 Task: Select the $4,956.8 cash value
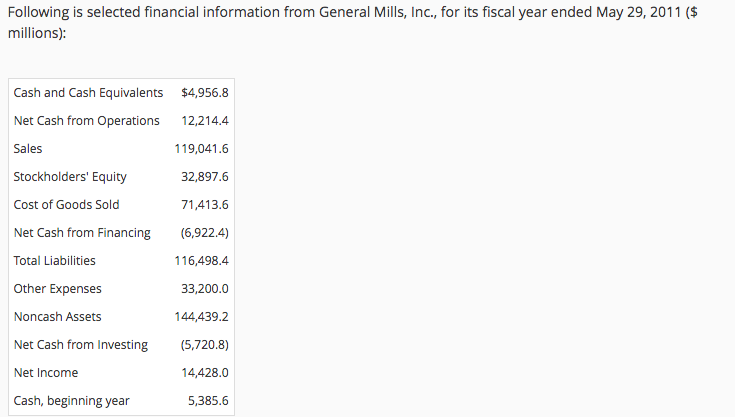click(x=205, y=93)
